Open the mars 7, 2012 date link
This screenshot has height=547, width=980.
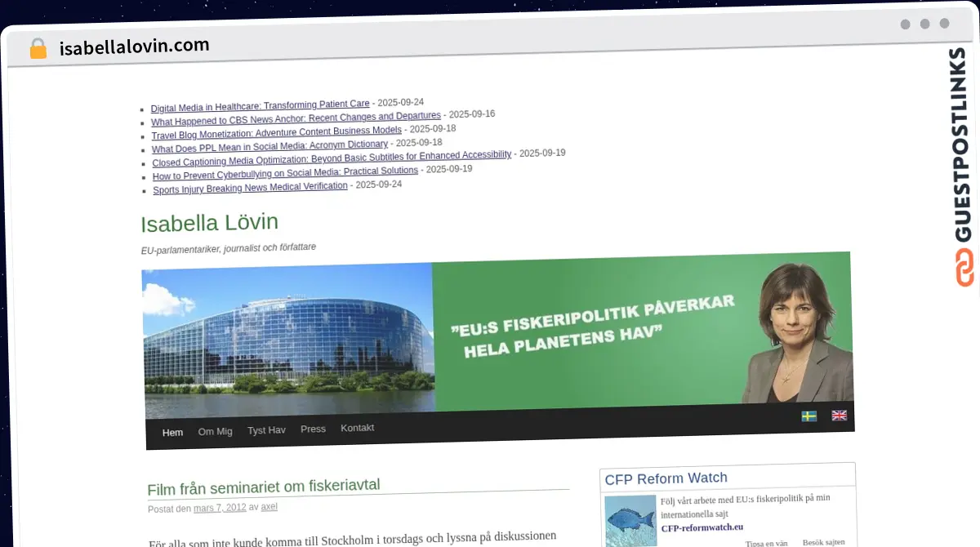[x=220, y=507]
